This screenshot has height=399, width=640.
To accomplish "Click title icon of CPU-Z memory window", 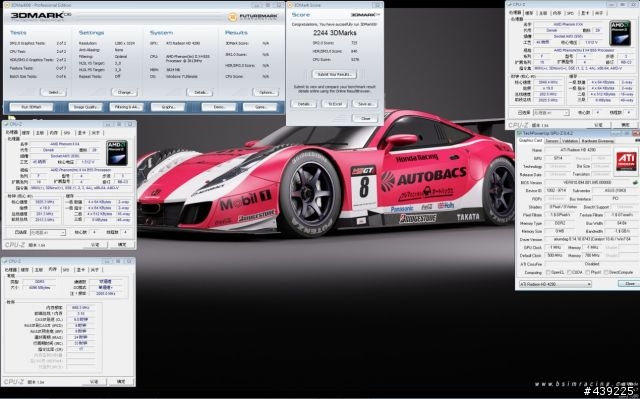I will 5,261.
